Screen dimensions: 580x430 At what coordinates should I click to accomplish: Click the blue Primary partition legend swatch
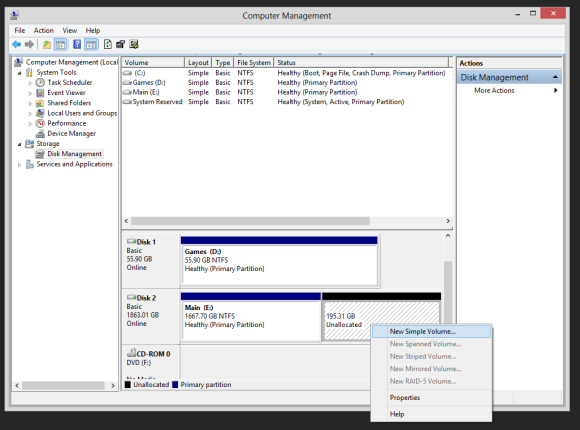175,384
